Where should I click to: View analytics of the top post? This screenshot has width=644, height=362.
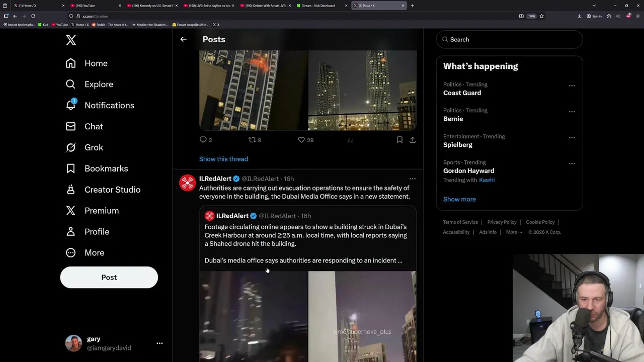pyautogui.click(x=350, y=140)
